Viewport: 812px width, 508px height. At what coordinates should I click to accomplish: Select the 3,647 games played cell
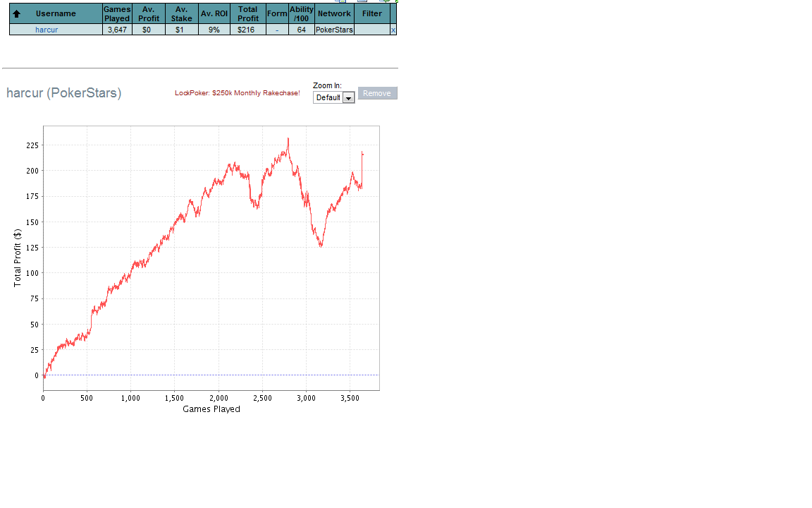click(x=117, y=30)
